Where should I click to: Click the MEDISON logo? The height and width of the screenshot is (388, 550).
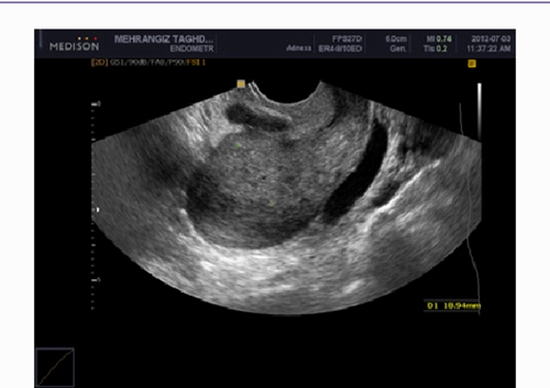coord(74,44)
